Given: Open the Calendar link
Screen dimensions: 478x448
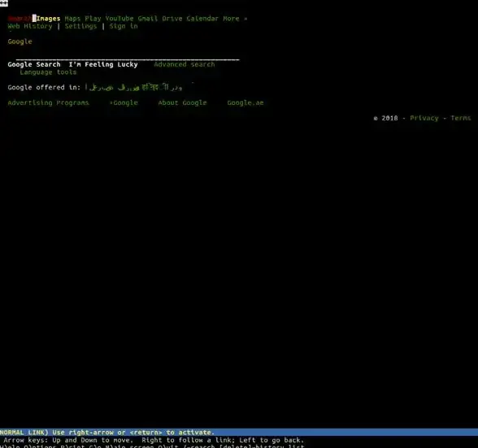Looking at the screenshot, I should click(202, 19).
